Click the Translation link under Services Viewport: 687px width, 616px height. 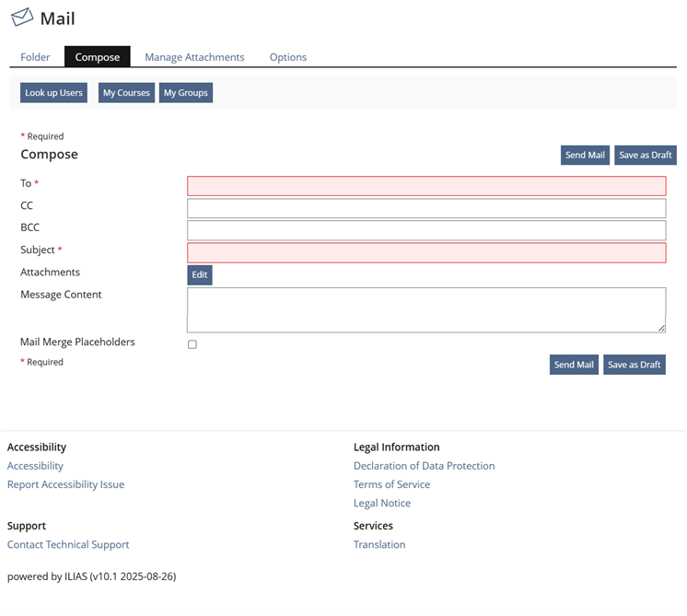point(378,544)
